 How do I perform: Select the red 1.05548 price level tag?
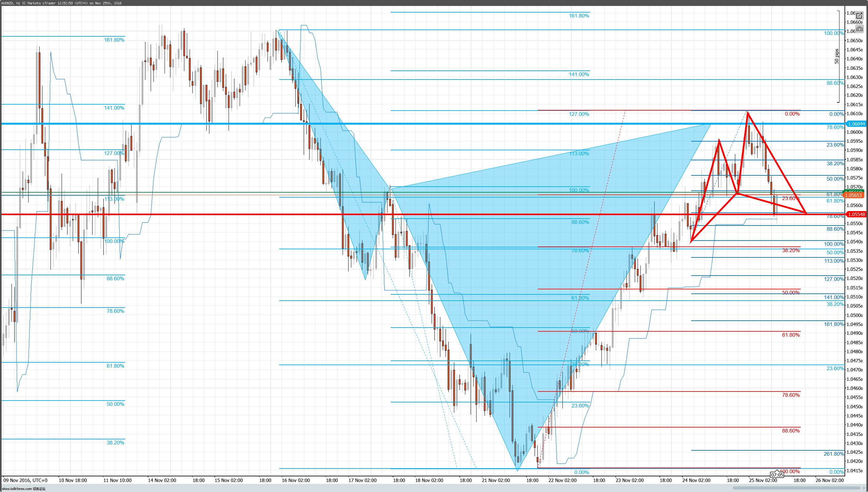tap(856, 214)
